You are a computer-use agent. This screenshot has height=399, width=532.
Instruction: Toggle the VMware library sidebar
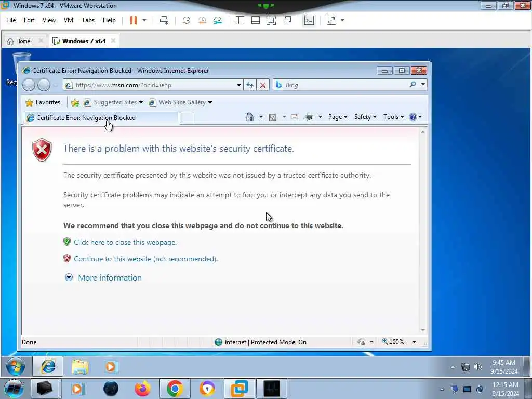click(240, 20)
